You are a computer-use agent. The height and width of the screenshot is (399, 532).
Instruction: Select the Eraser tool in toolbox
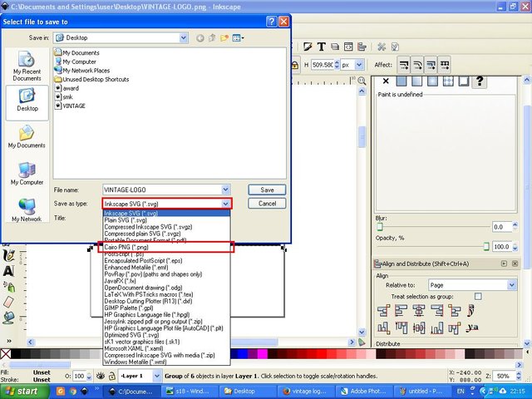point(9,302)
